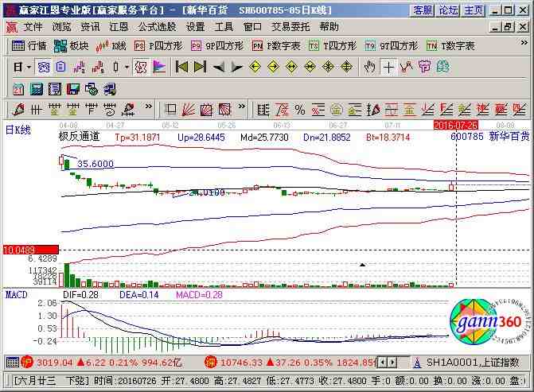Open the 日 period dropdown
Viewport: 534px width, 392px height.
(21, 67)
